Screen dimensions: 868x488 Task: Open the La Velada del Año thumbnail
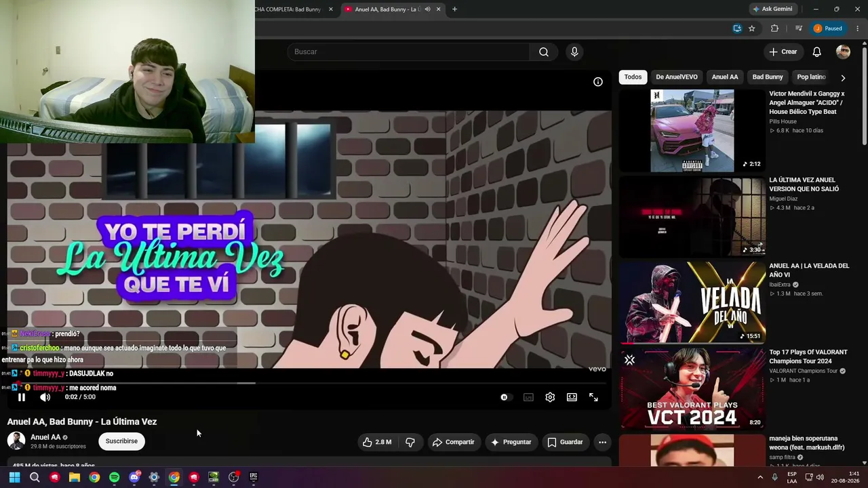tap(692, 303)
